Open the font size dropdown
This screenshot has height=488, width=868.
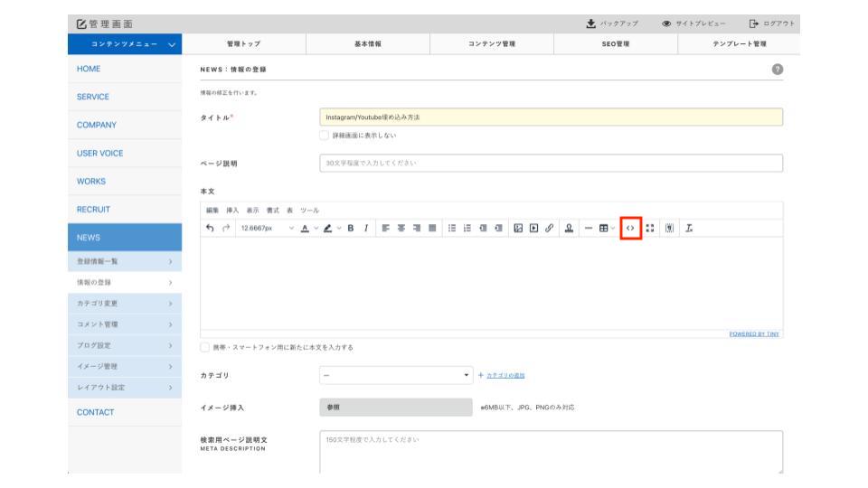(267, 228)
